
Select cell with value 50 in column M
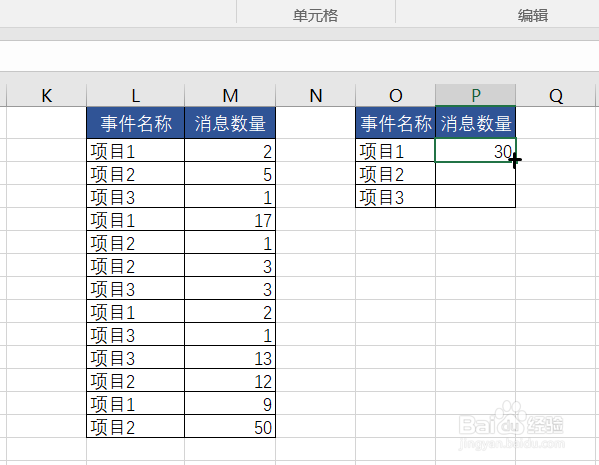230,426
